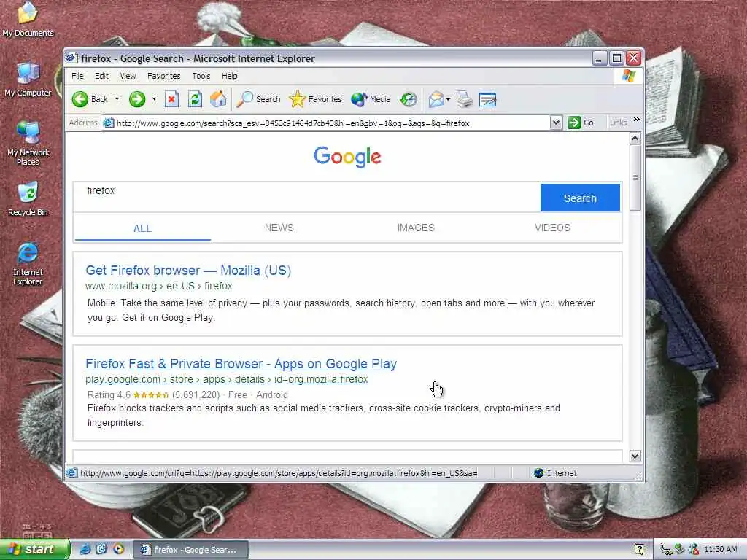Switch to the NEWS results tab
Image resolution: width=747 pixels, height=560 pixels.
[x=279, y=227]
